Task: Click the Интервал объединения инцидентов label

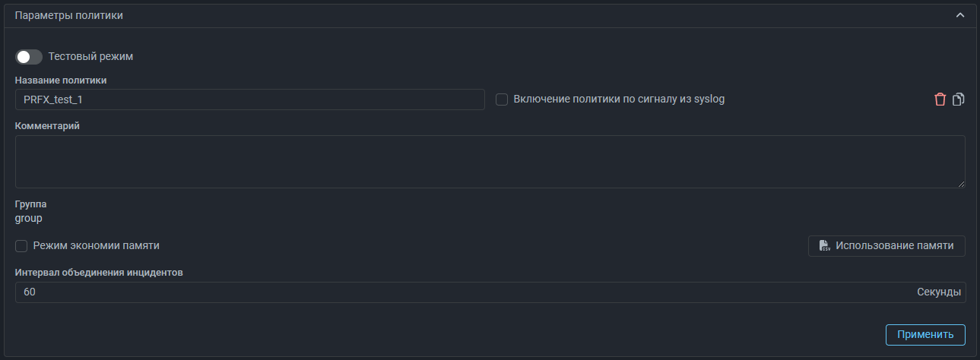Action: [99, 272]
